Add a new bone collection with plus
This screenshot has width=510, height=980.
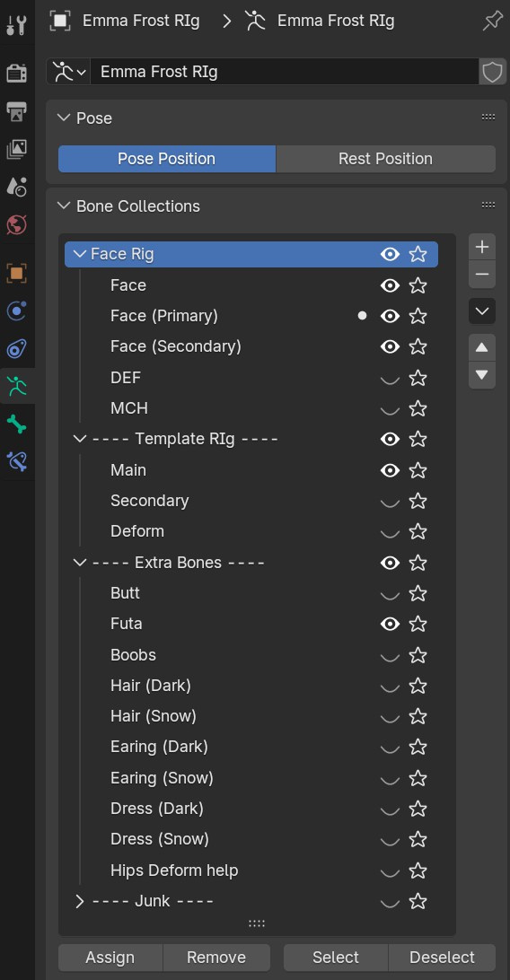pos(482,247)
